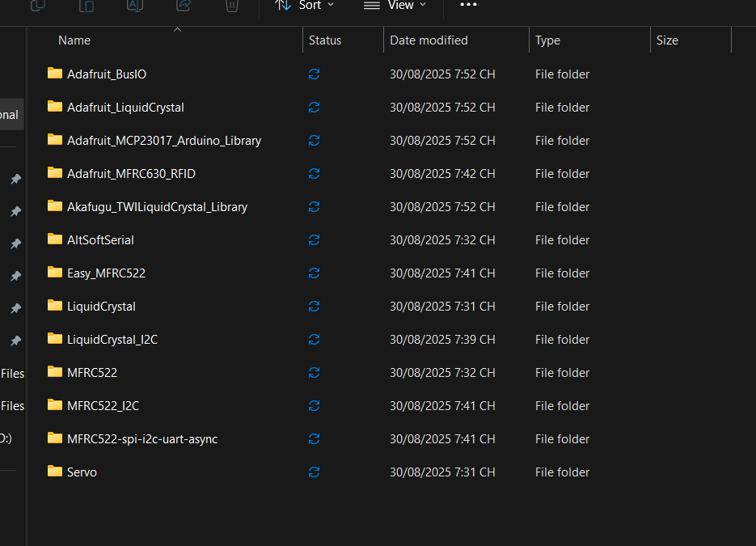Select the Adafruit_MCP23017_Arduino_Library folder icon

click(x=55, y=140)
